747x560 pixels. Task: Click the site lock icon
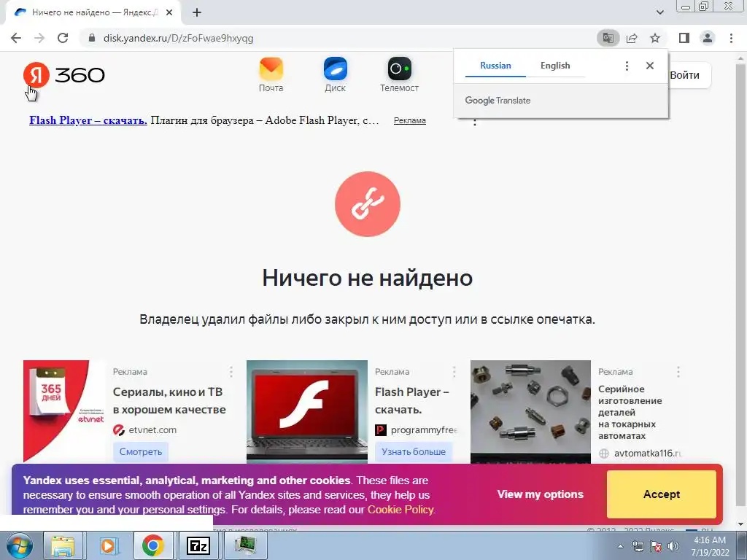(92, 38)
